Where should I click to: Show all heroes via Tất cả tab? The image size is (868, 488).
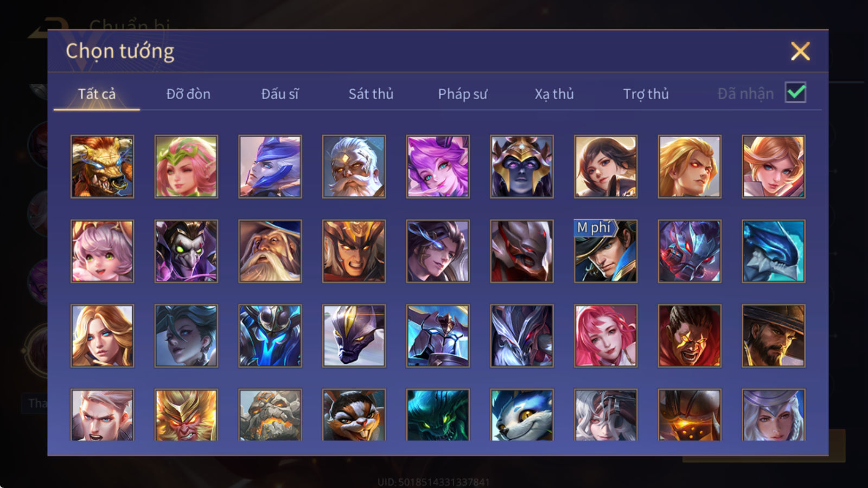[97, 94]
